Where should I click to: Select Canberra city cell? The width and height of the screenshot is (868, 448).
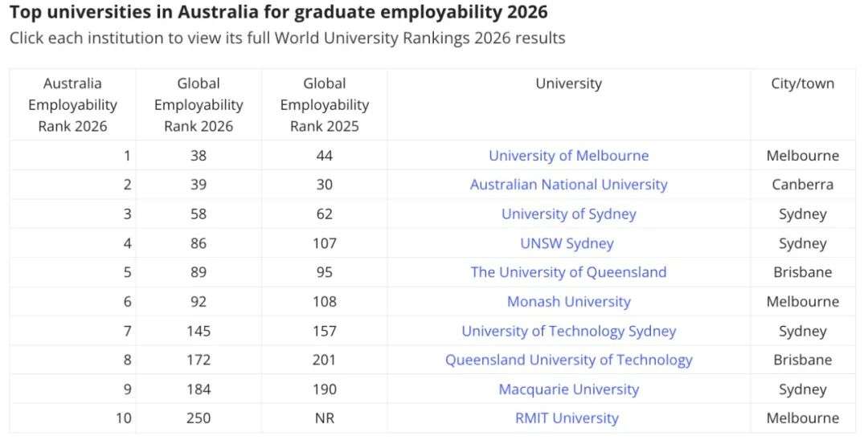802,185
